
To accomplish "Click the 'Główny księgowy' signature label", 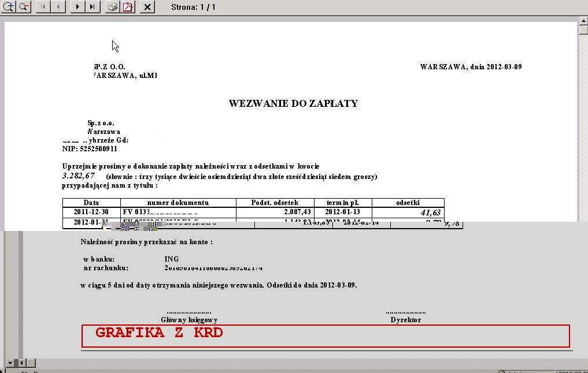I will point(189,320).
